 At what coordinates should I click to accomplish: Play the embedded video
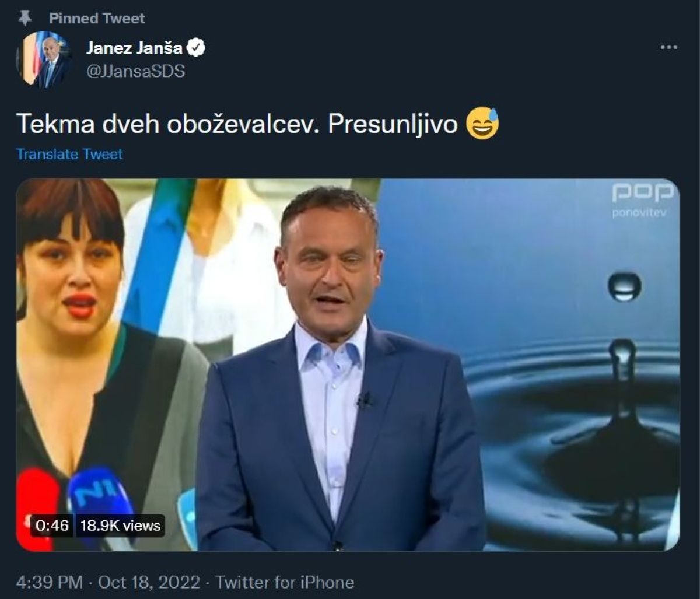348,365
